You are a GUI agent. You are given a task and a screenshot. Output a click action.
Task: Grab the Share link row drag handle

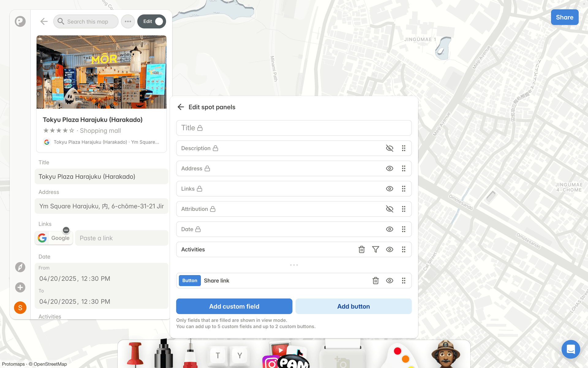coord(404,281)
